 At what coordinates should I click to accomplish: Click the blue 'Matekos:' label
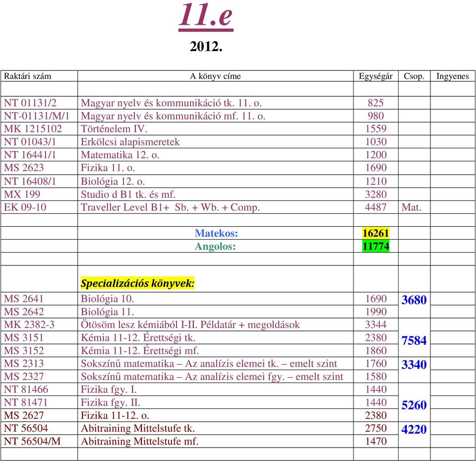tap(216, 233)
